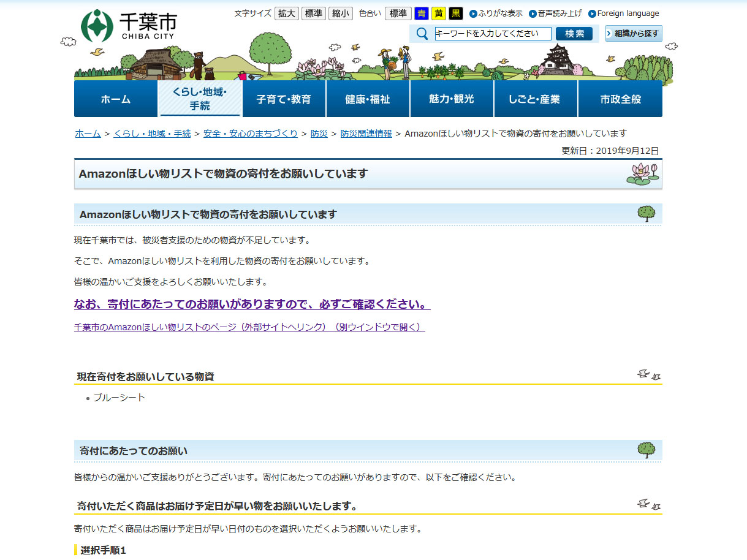Click the arrow icon beside 音声読み上げ
Viewport: 747px width, 560px height.
[x=533, y=13]
